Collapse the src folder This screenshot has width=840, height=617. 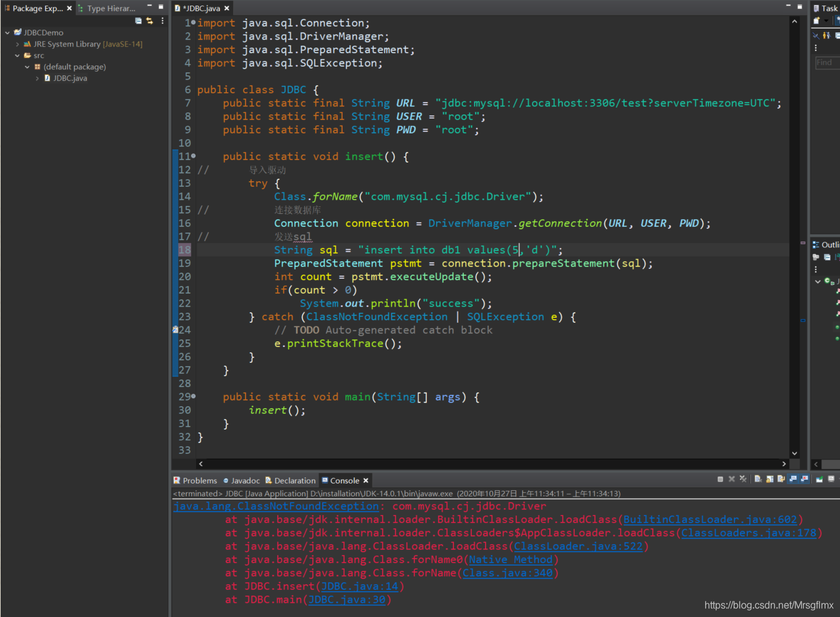tap(17, 56)
